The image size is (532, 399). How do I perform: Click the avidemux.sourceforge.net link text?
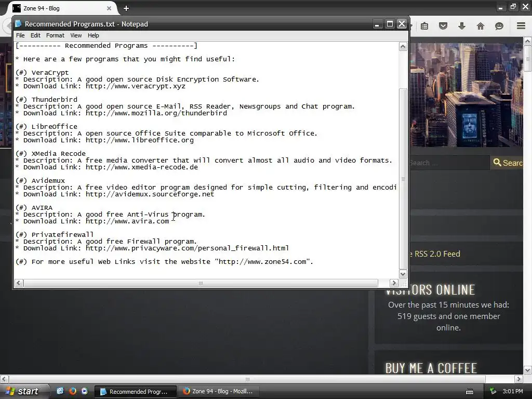pos(150,194)
